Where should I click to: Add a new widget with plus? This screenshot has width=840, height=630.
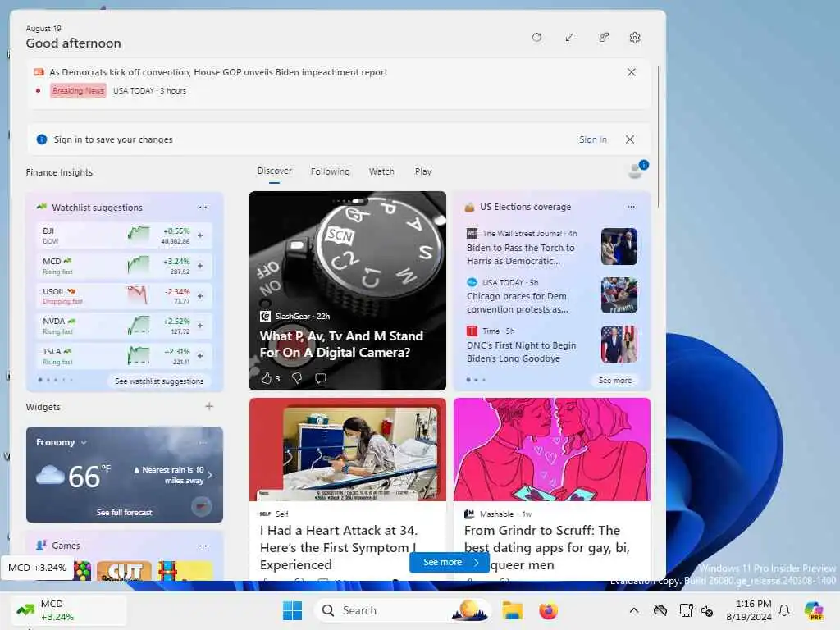[209, 407]
